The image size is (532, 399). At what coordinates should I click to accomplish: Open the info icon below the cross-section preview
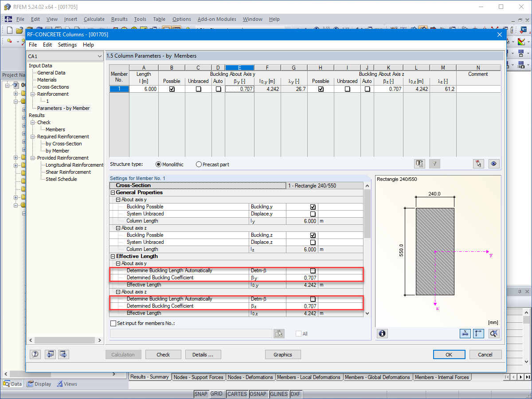382,333
